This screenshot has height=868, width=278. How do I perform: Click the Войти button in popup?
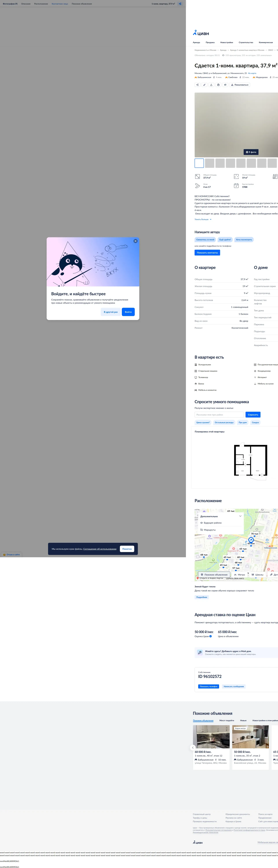[x=128, y=312]
